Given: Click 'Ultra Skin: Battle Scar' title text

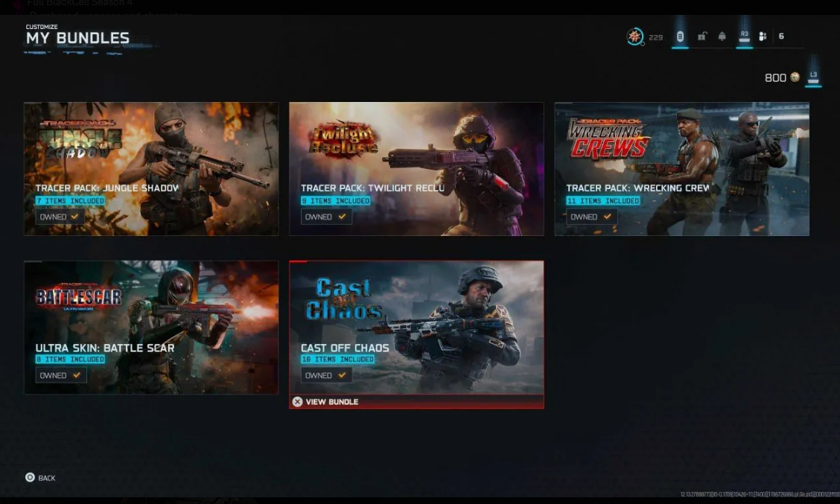Looking at the screenshot, I should coord(105,348).
